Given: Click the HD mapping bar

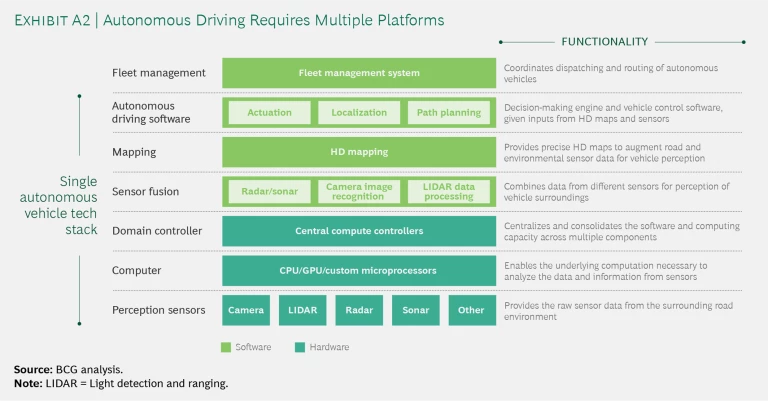Looking at the screenshot, I should pos(358,152).
